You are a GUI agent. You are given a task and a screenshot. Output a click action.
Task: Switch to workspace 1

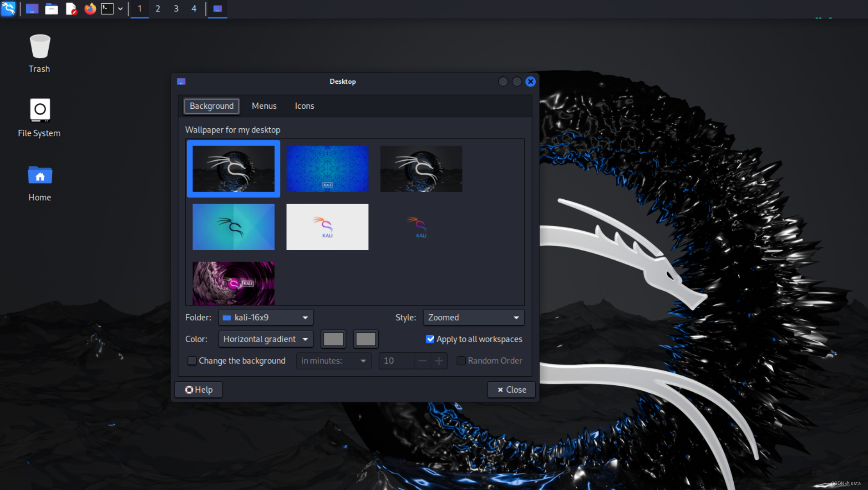tap(140, 9)
